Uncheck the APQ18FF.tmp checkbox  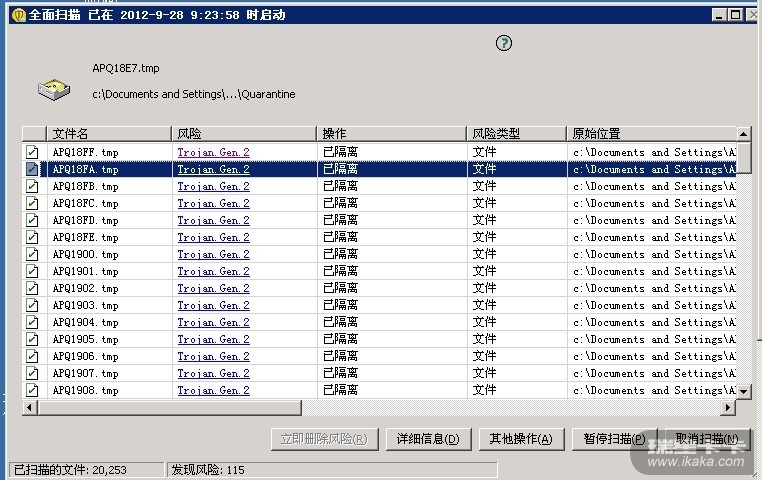point(32,153)
